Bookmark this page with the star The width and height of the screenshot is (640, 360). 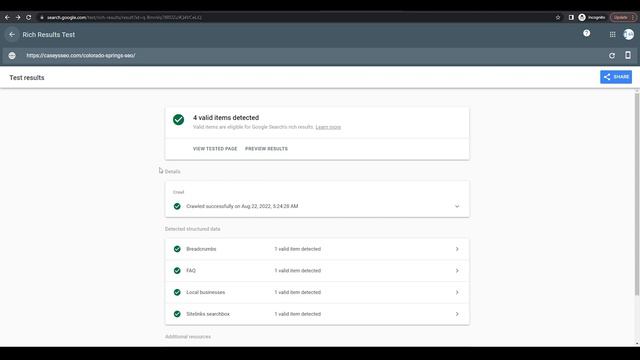[x=558, y=18]
